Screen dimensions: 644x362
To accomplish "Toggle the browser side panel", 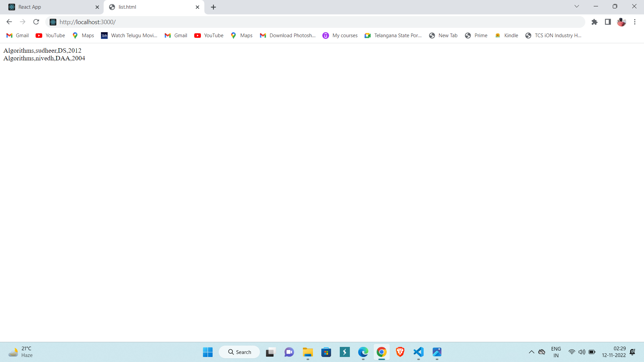I will click(608, 22).
